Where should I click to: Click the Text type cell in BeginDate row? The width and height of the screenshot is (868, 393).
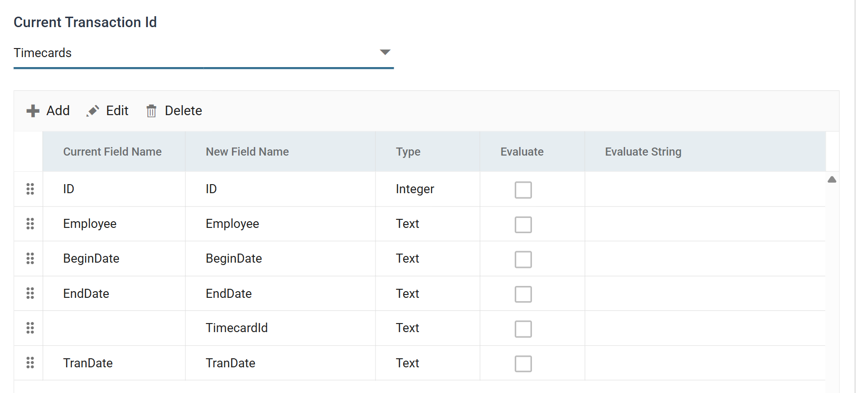pos(428,258)
